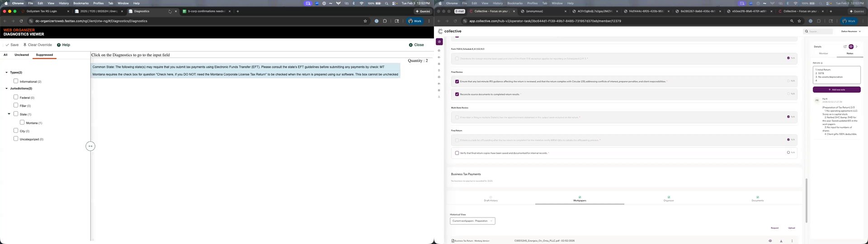The height and width of the screenshot is (244, 868).
Task: Open the Apple menu
Action: (6, 3)
